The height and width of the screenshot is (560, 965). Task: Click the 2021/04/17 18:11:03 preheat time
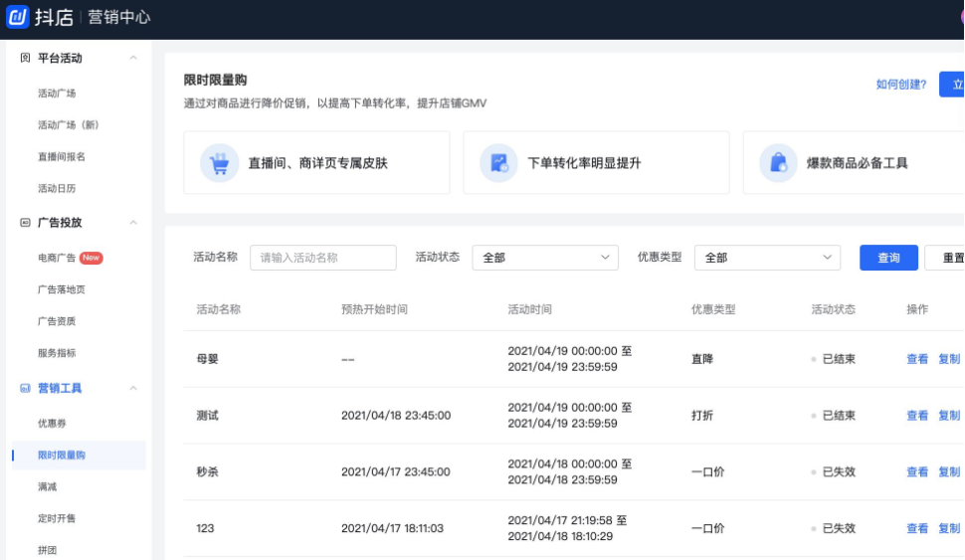coord(392,528)
